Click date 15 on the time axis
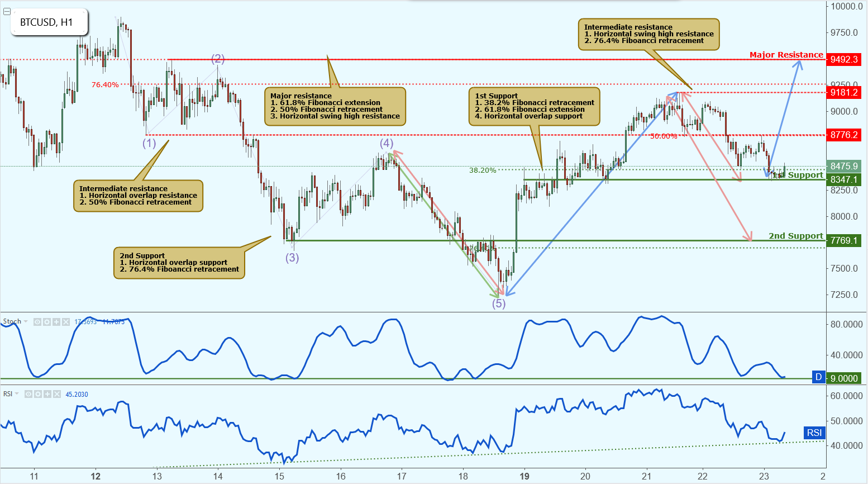The height and width of the screenshot is (484, 868). tap(279, 476)
